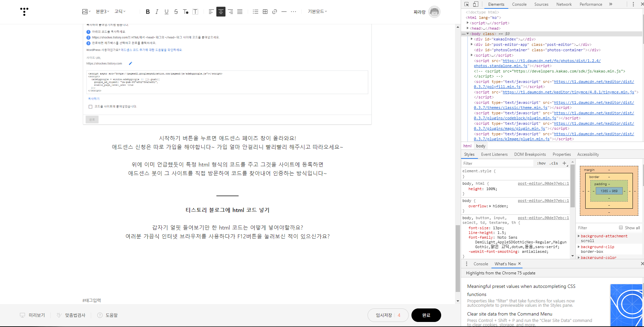Switch to the Sources tab

[x=541, y=4]
